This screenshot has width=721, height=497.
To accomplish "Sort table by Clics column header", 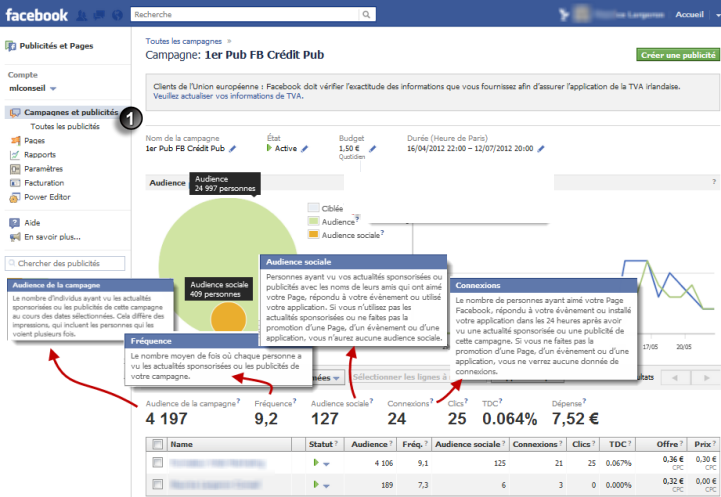I will point(581,445).
